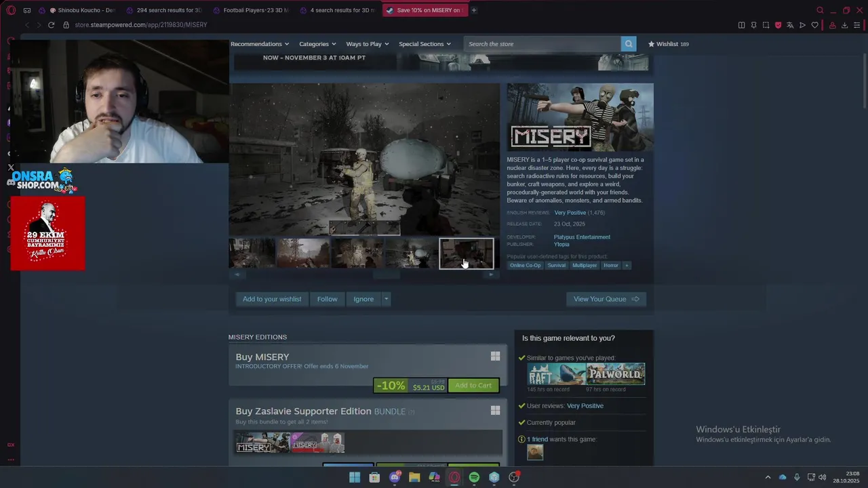Follow the MISERY game
The height and width of the screenshot is (488, 868).
[x=327, y=299]
